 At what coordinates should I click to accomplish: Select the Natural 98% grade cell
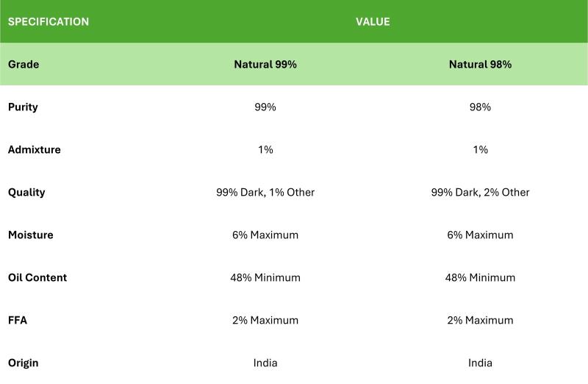point(480,64)
